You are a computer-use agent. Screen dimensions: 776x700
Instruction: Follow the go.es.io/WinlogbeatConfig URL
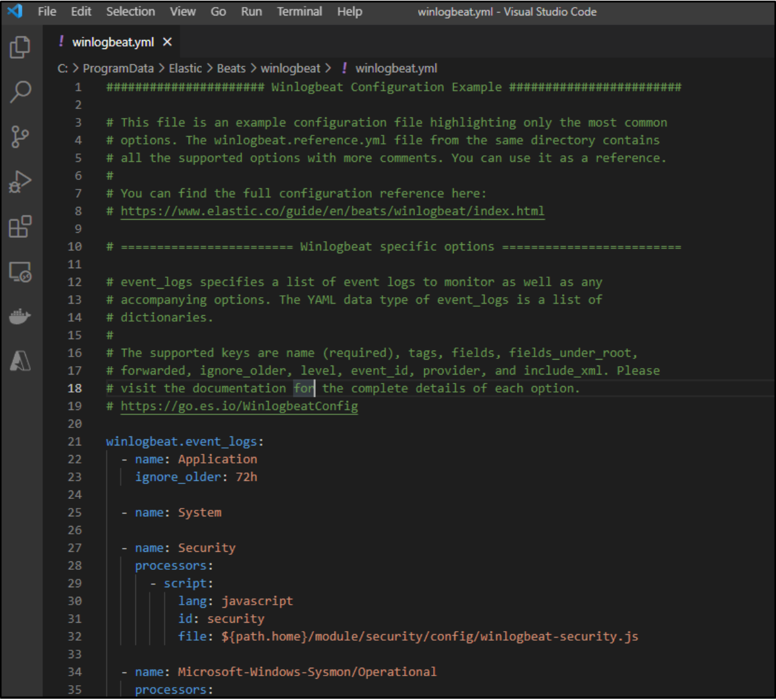point(239,406)
